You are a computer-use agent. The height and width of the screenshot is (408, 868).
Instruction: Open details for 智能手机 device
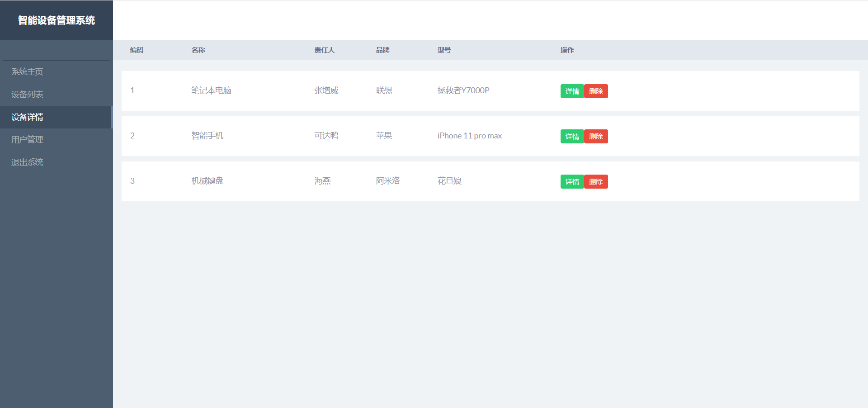point(571,136)
